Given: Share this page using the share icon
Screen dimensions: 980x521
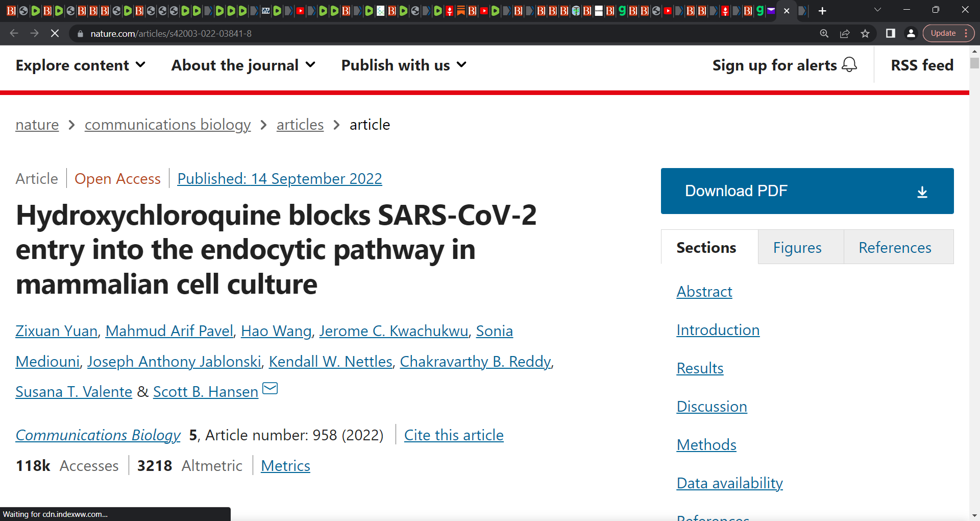Looking at the screenshot, I should (845, 33).
